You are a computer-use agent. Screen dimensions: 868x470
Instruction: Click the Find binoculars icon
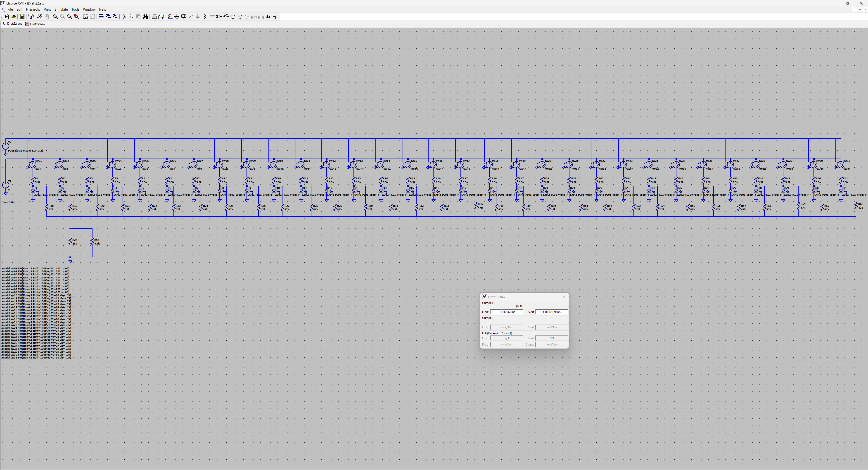(x=145, y=17)
